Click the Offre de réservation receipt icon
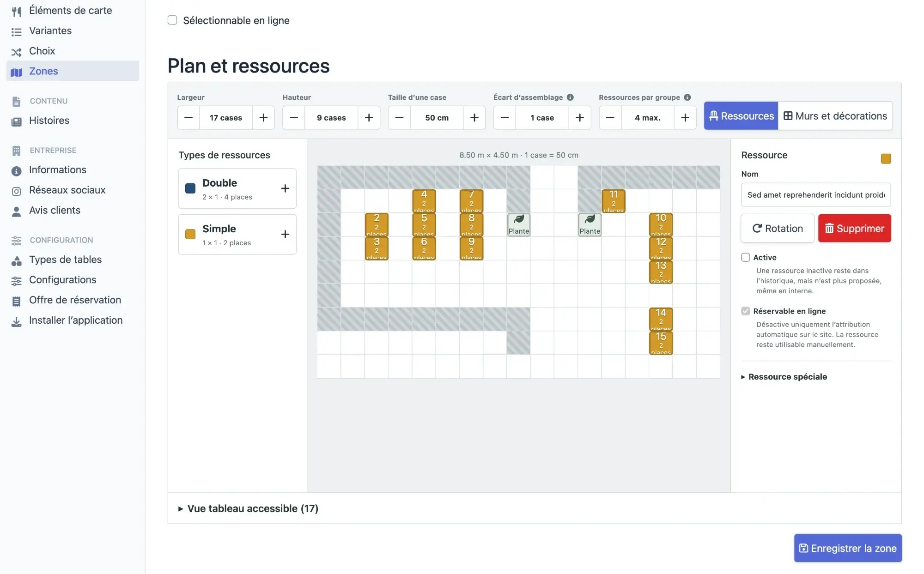Image resolution: width=924 pixels, height=574 pixels. [16, 301]
